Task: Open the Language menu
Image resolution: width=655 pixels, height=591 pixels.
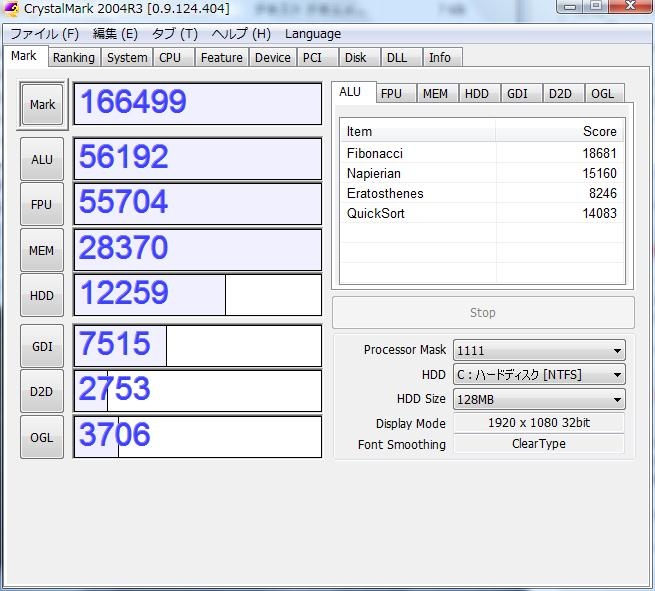Action: point(313,33)
